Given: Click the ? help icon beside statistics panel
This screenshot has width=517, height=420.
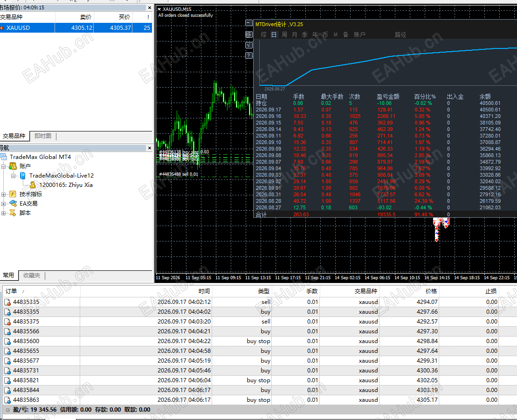Looking at the screenshot, I should click(249, 56).
